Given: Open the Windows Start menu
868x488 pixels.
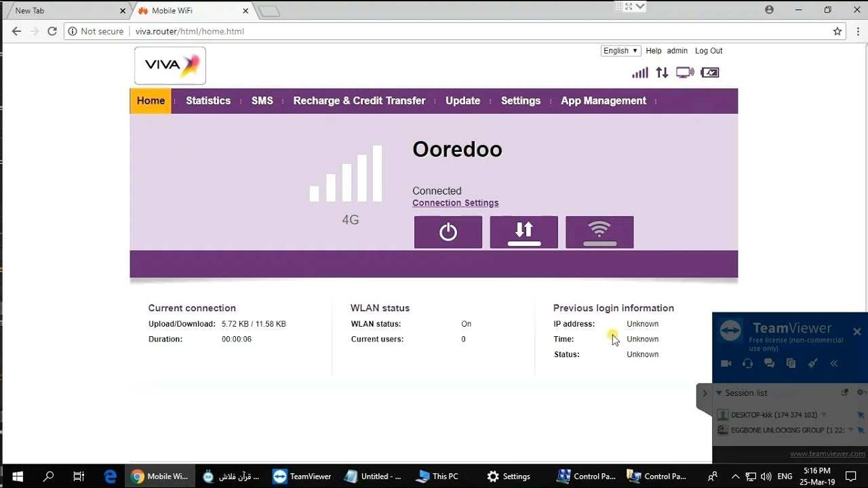Looking at the screenshot, I should tap(18, 476).
